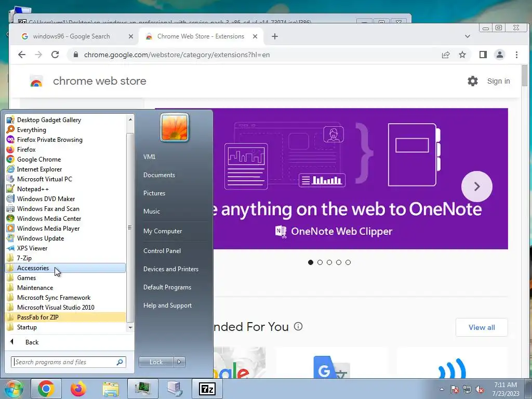Expand PassFab for ZIP folder
532x399 pixels.
[x=65, y=317]
